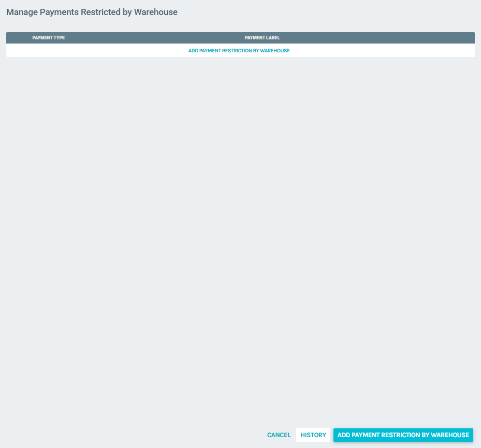Dismiss the page using Cancel
The width and height of the screenshot is (481, 448).
(x=279, y=435)
